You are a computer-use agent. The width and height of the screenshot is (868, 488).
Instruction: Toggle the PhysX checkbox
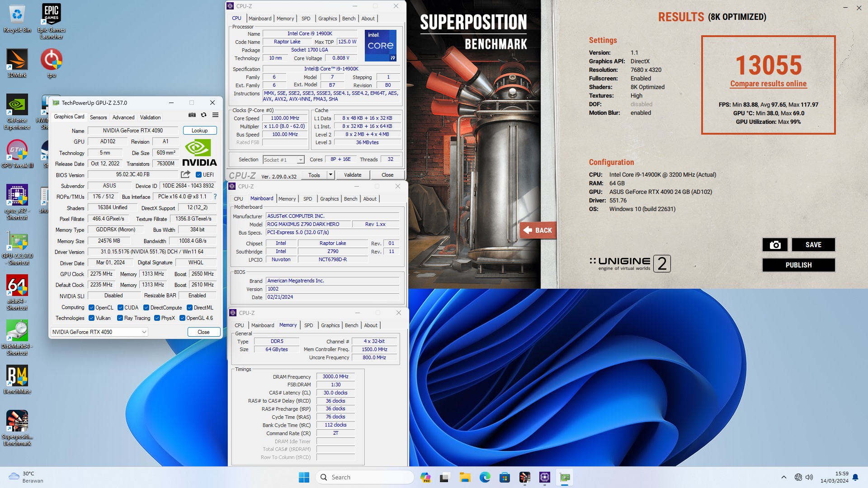point(157,318)
